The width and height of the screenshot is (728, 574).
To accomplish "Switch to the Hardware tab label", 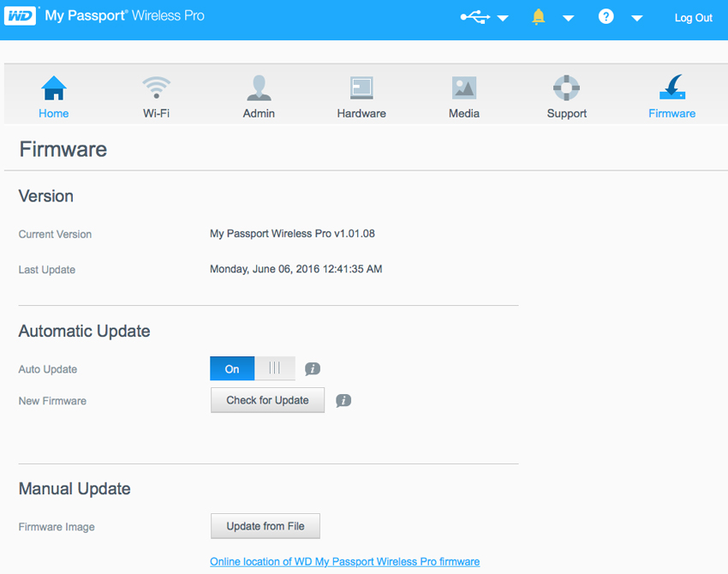I will pos(361,113).
